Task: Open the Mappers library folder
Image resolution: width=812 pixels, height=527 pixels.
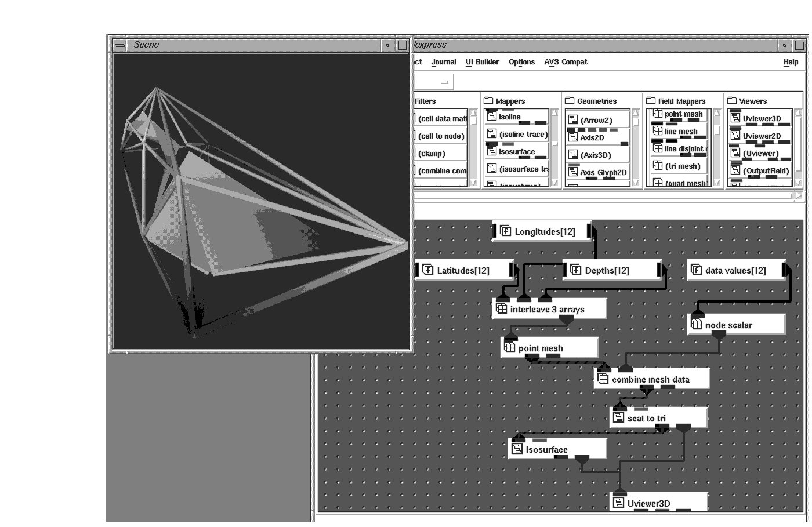Action: click(x=488, y=101)
